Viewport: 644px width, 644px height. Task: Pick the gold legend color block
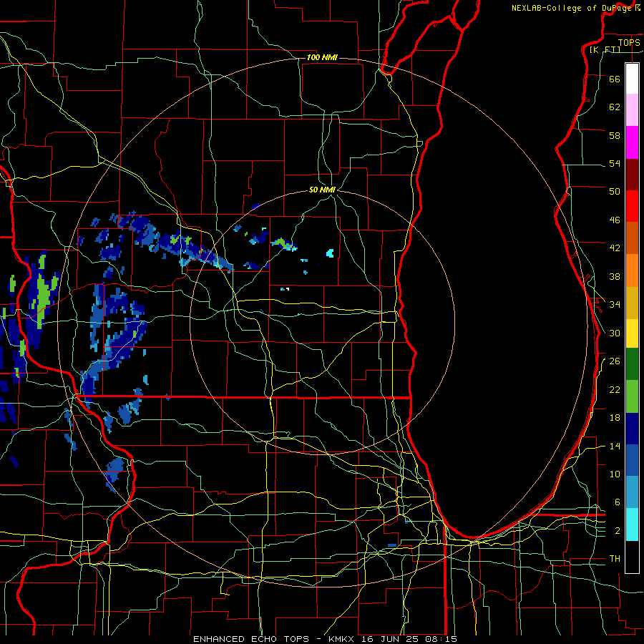632,303
